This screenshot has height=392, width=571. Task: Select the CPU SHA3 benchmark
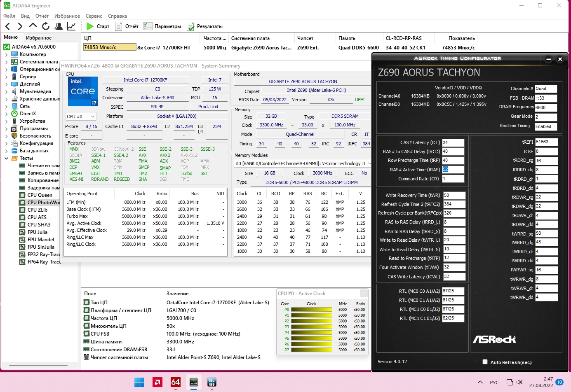coord(39,225)
